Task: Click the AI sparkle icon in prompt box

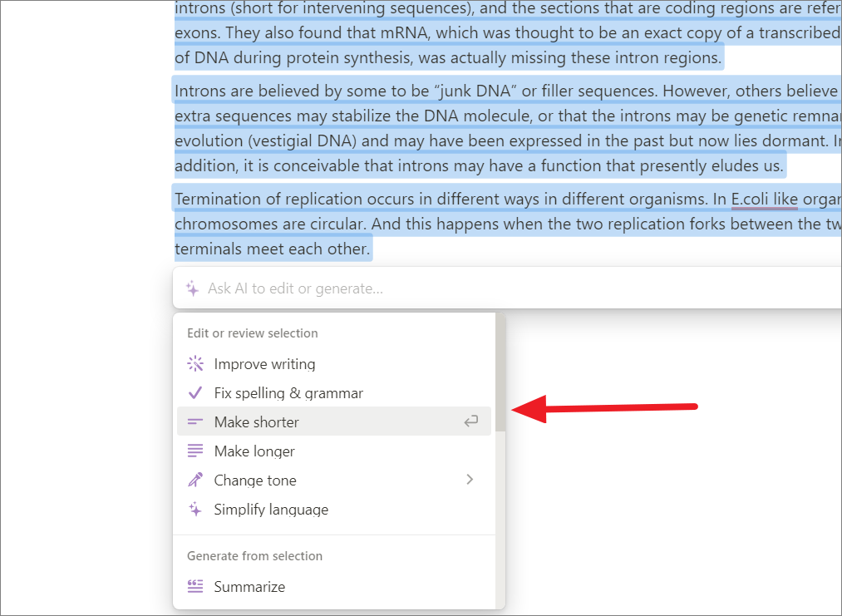Action: coord(192,288)
